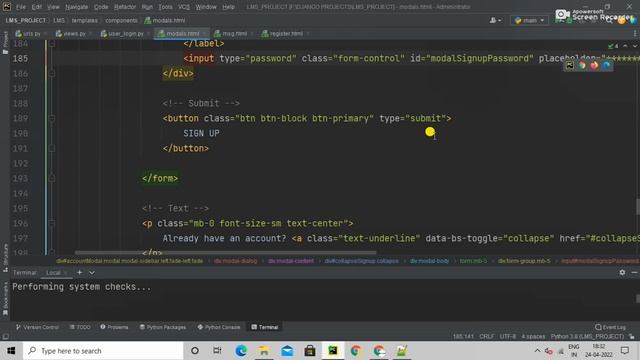The height and width of the screenshot is (360, 640).
Task: Open the TODO tool window
Action: pyautogui.click(x=80, y=327)
